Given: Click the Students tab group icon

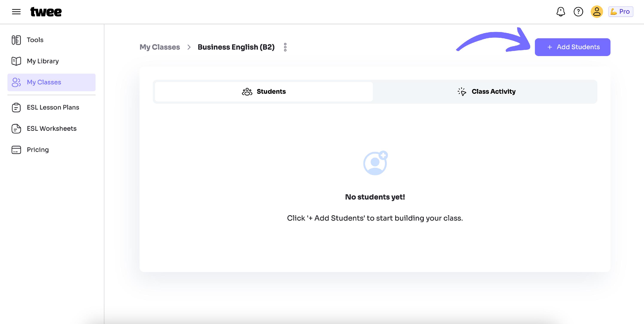Looking at the screenshot, I should pyautogui.click(x=247, y=92).
